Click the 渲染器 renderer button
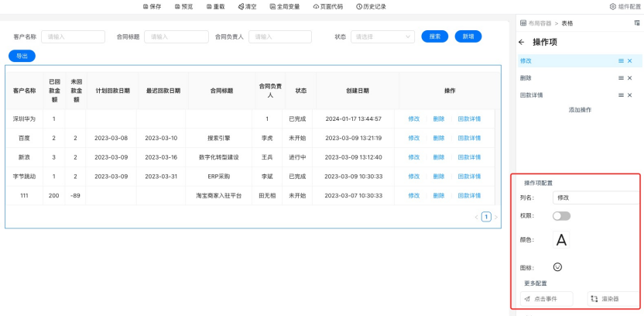644x316 pixels. click(x=614, y=299)
